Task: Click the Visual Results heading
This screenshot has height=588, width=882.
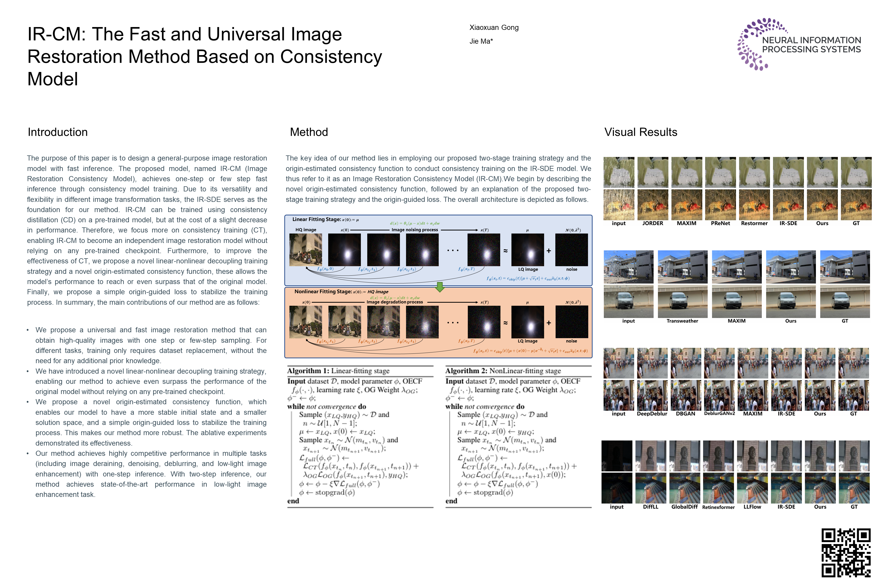Action: (641, 132)
